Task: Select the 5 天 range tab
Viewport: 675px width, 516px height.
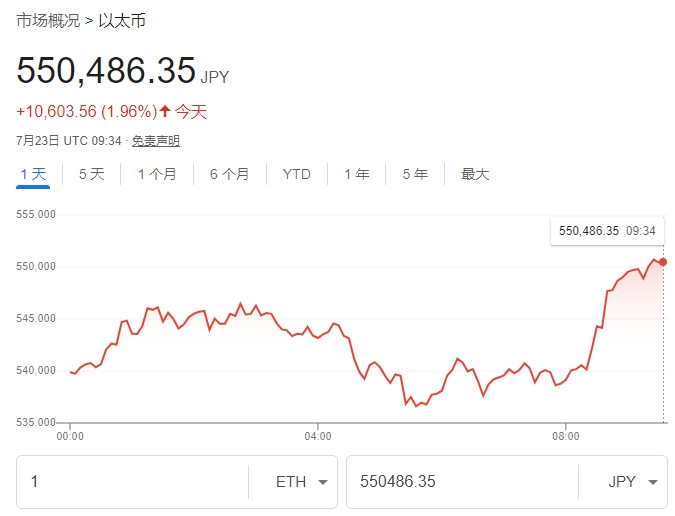Action: [x=91, y=174]
